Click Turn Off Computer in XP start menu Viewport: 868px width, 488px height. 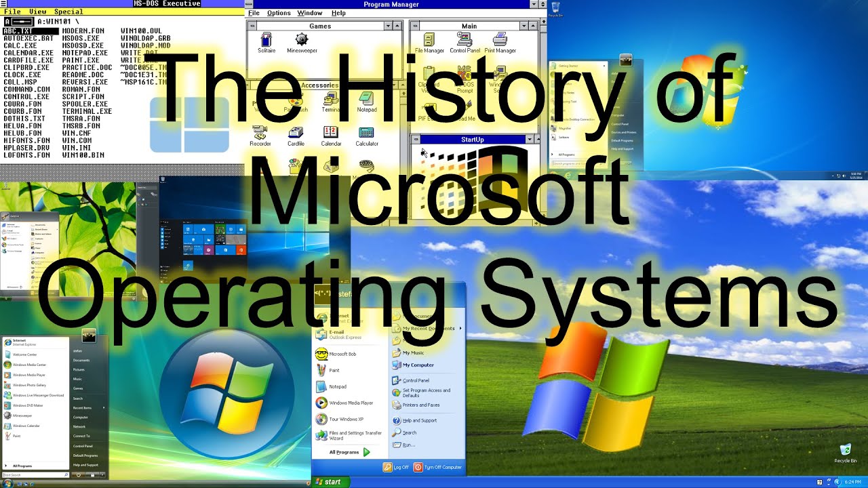(x=438, y=467)
